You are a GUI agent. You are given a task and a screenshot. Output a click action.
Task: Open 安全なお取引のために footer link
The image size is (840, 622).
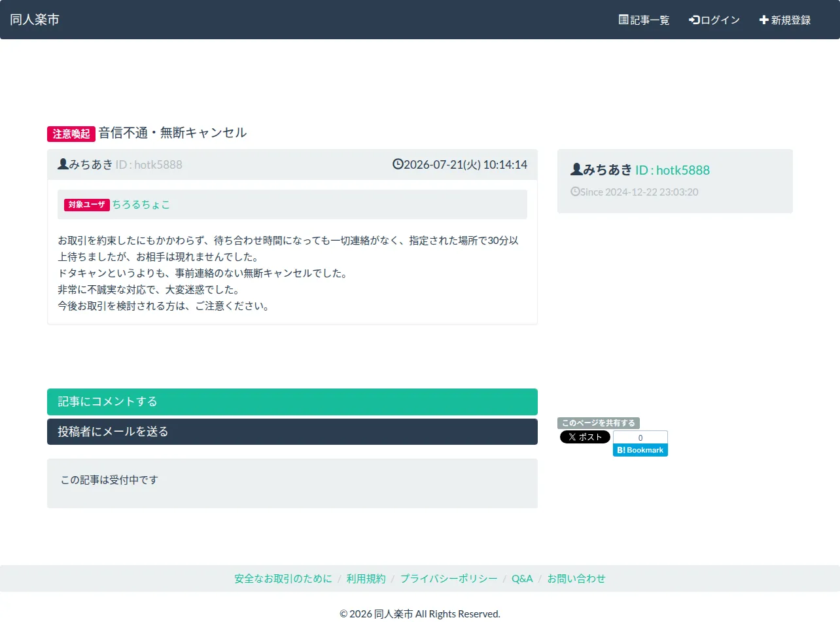(283, 579)
